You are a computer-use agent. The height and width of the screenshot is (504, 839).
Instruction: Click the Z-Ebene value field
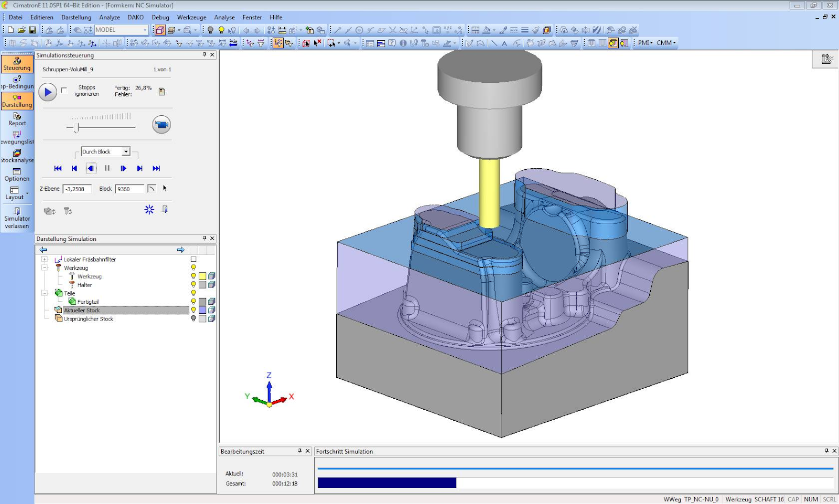click(x=77, y=189)
